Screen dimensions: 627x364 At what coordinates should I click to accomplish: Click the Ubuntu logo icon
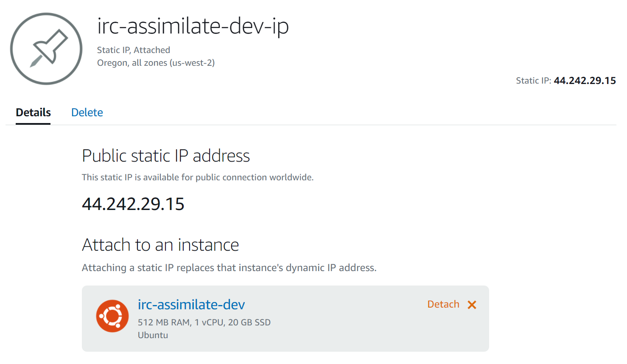[x=112, y=316]
